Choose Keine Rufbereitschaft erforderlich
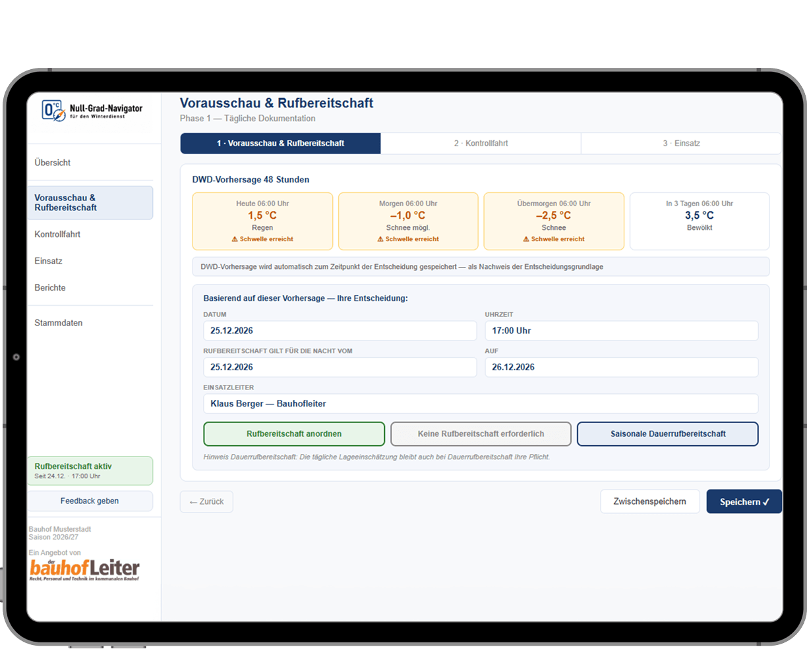 point(481,434)
